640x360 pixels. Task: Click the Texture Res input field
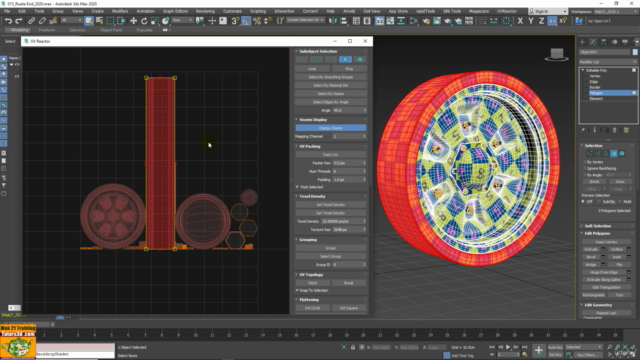349,230
